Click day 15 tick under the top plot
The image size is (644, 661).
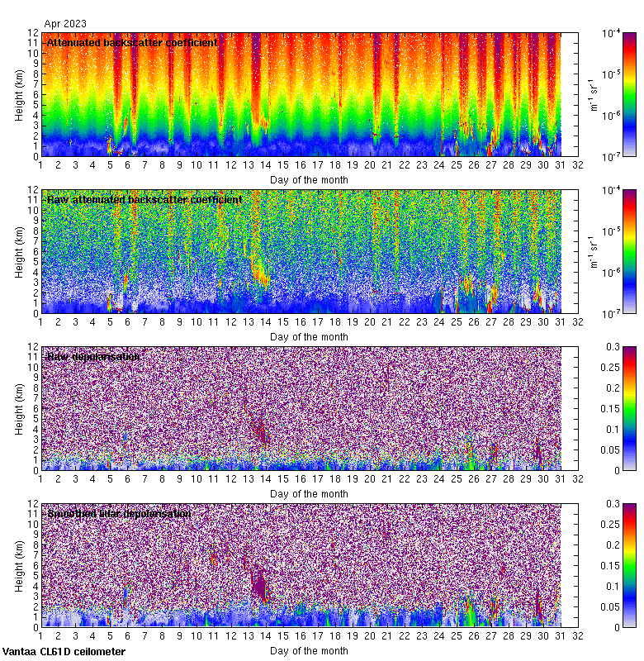[283, 165]
